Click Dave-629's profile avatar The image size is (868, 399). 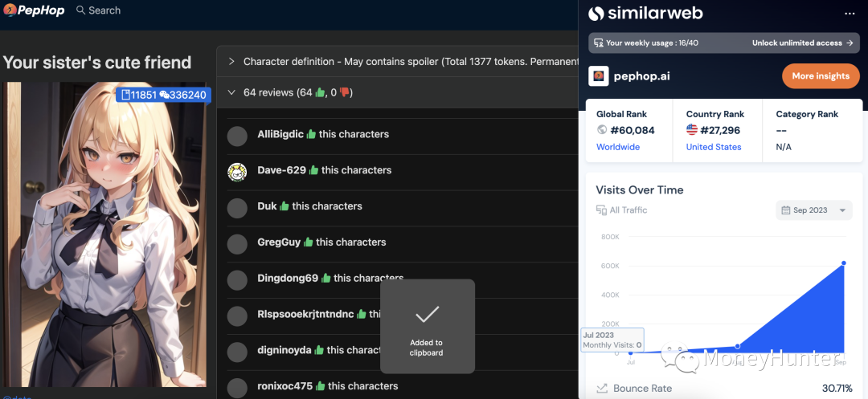(237, 172)
